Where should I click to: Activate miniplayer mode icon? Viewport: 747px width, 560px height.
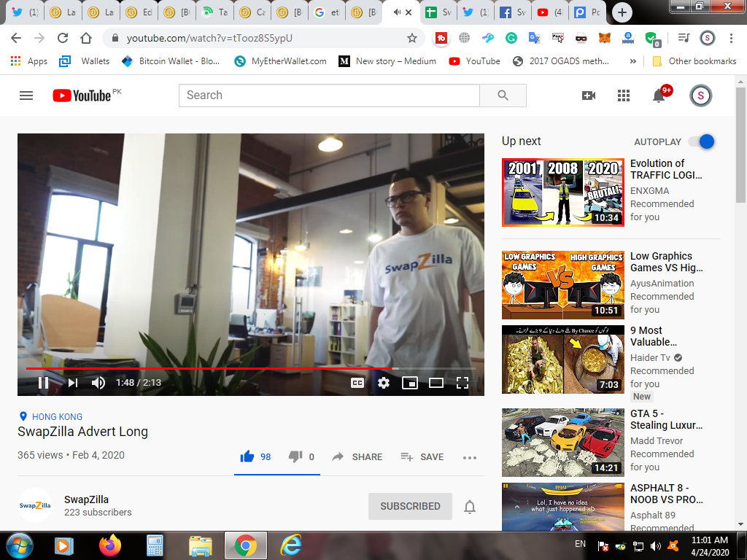point(410,383)
